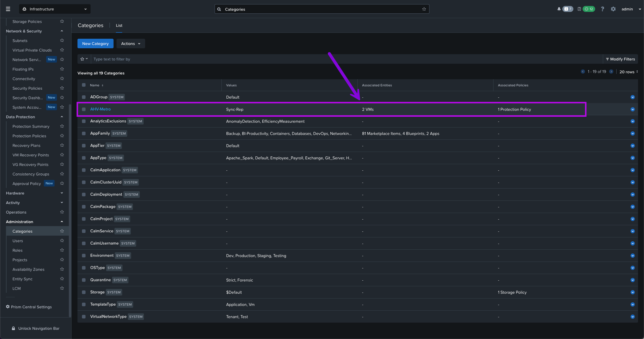Click the search magnifier icon
The width and height of the screenshot is (644, 339).
(x=219, y=9)
